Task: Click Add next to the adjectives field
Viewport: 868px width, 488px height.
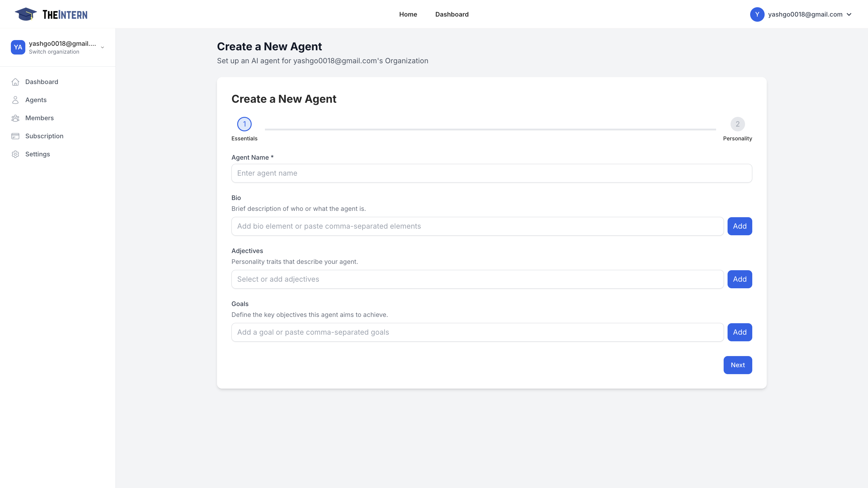Action: pyautogui.click(x=740, y=279)
